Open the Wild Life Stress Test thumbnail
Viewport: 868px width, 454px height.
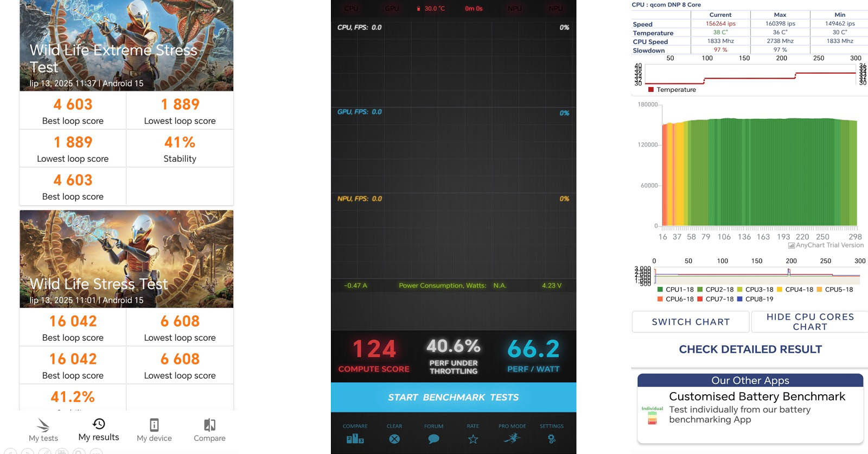[x=126, y=259]
